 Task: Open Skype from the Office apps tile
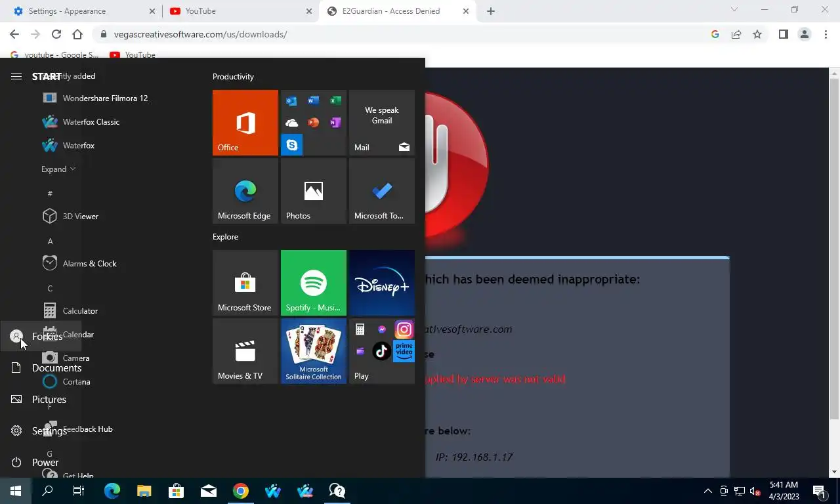[x=291, y=145]
